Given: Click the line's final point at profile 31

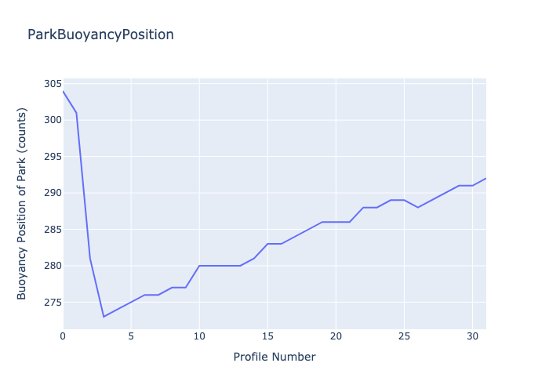Looking at the screenshot, I should tap(485, 179).
